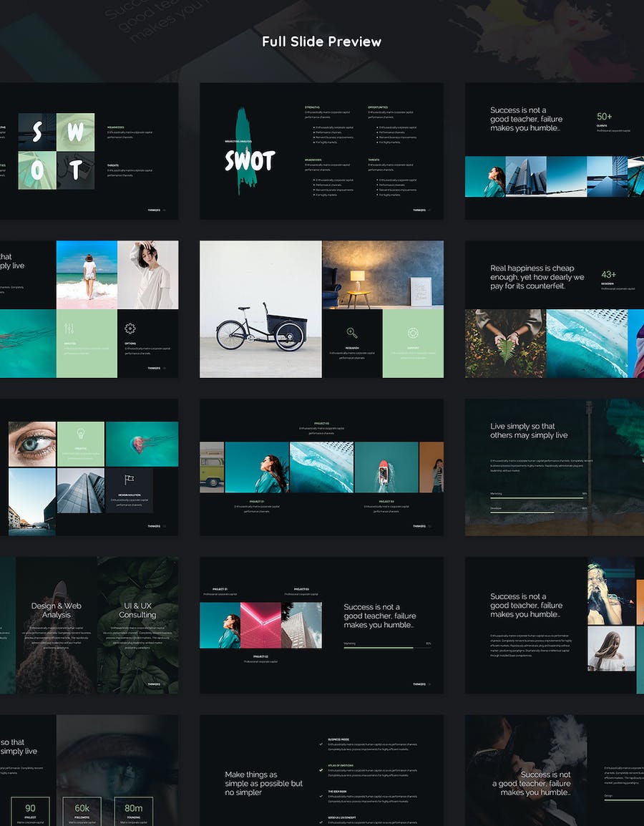
Task: Select the flag icon above Design Solution
Action: pyautogui.click(x=130, y=480)
